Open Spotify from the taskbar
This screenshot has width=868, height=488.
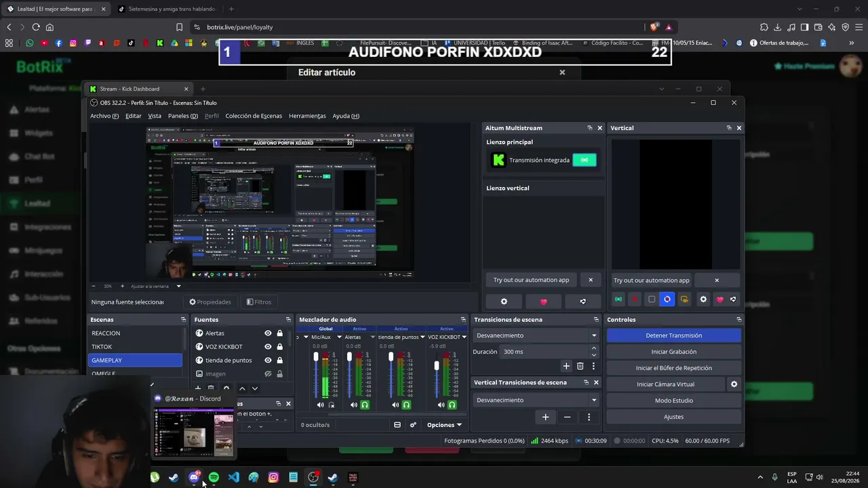coord(214,477)
